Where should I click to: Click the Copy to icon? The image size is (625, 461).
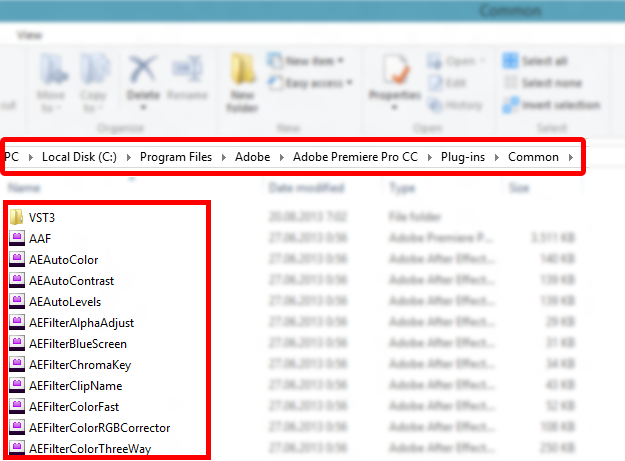coord(94,70)
